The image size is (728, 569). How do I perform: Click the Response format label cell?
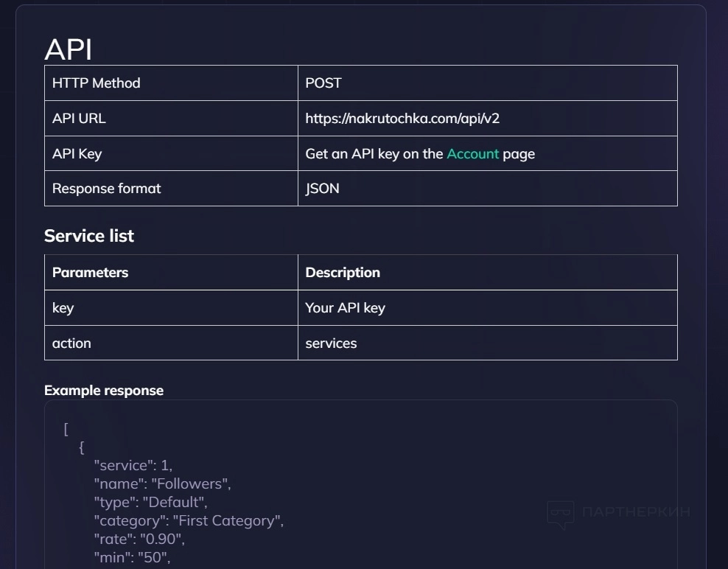click(107, 189)
